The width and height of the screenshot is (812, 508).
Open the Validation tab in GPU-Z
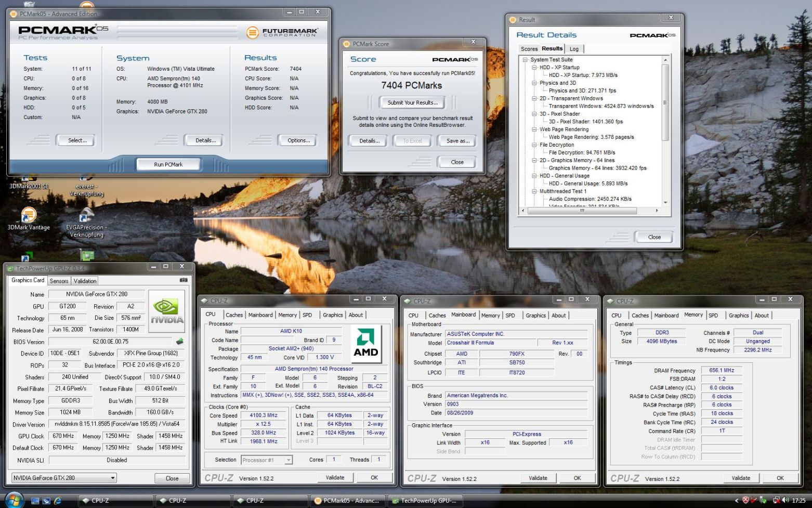pos(85,281)
